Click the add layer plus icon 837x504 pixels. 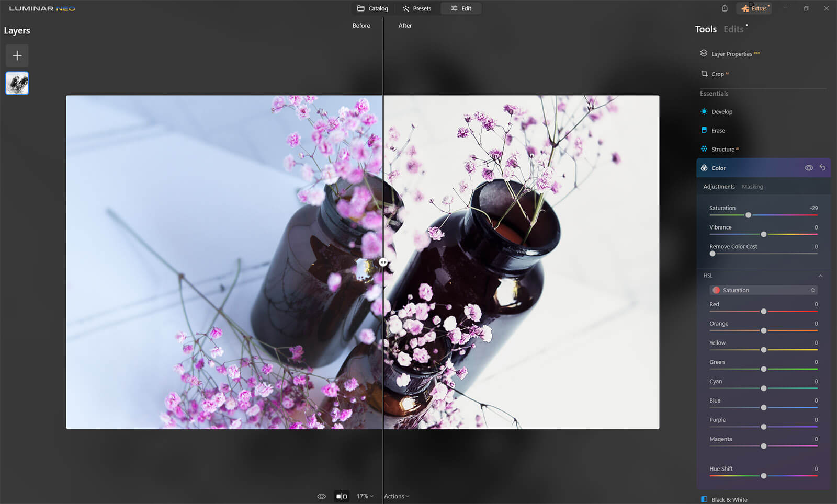click(17, 55)
